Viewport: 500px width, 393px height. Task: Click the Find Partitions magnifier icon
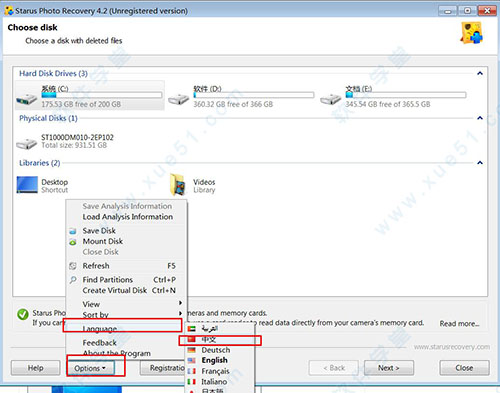73,280
